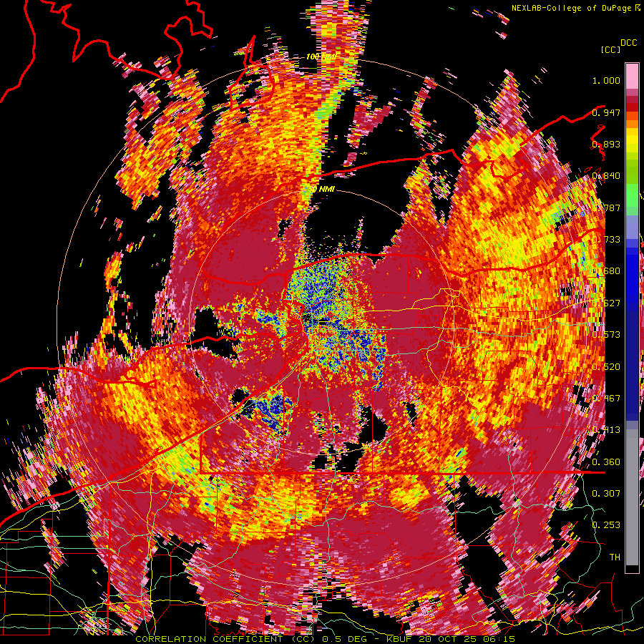Click the DCC label above the color scale

click(x=628, y=43)
